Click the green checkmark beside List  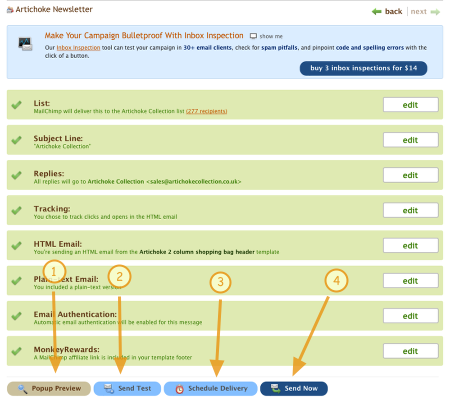point(16,105)
